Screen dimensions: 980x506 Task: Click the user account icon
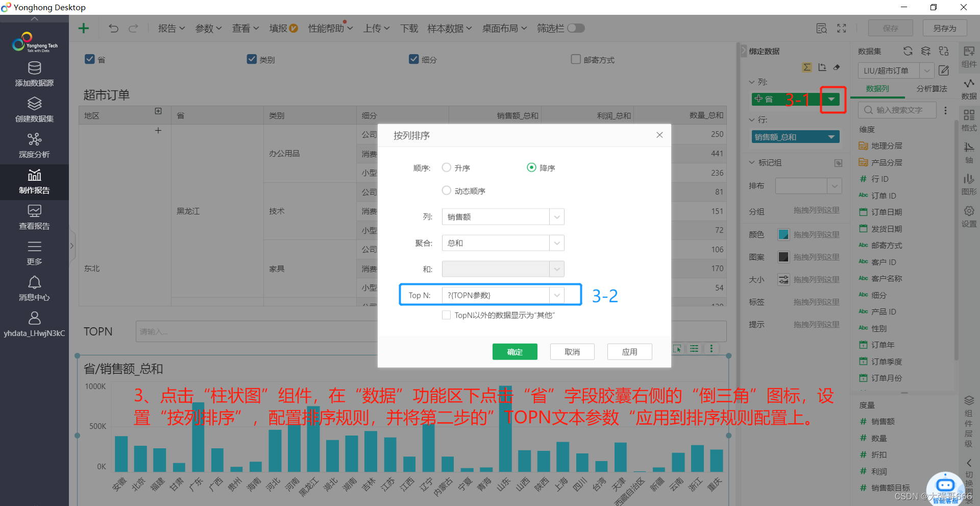point(34,319)
